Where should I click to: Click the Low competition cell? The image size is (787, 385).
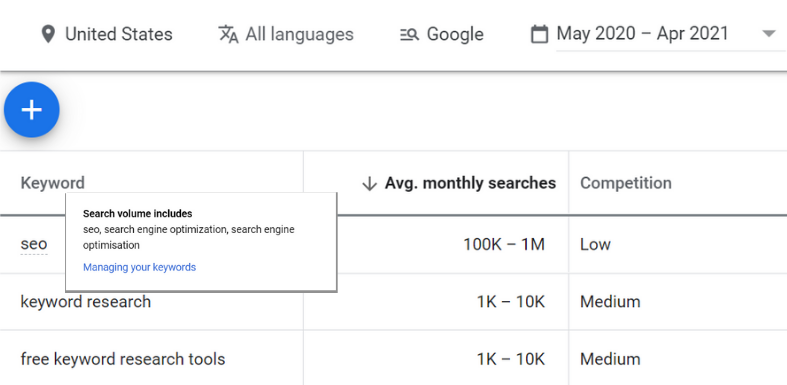[595, 244]
